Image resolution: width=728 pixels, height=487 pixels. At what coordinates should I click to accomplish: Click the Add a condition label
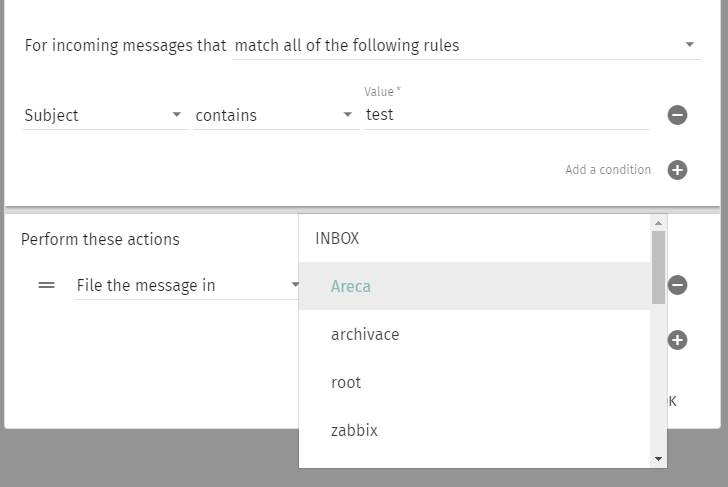607,170
